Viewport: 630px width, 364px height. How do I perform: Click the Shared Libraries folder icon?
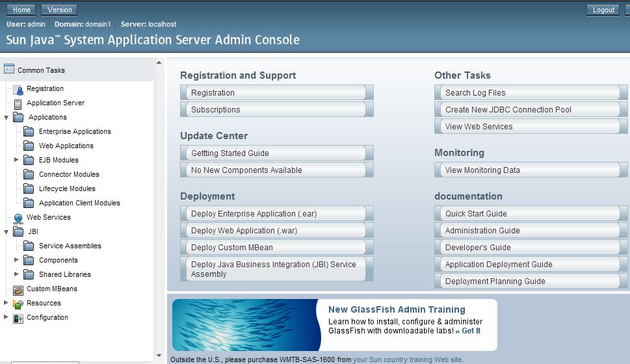click(x=29, y=274)
